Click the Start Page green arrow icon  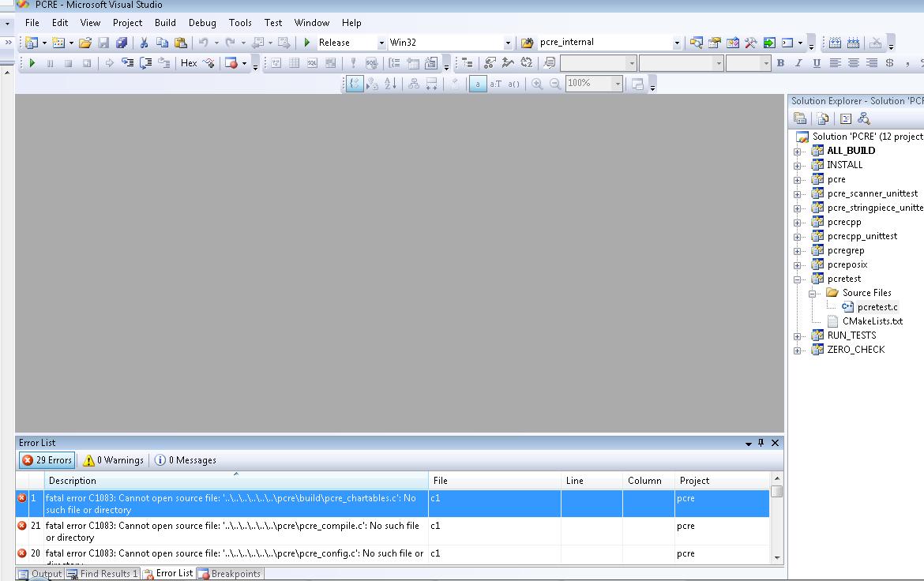tap(769, 43)
